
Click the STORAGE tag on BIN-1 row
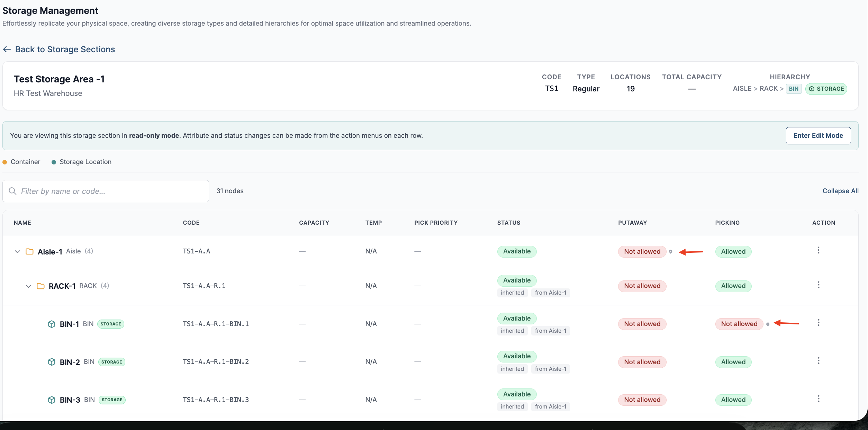(111, 324)
